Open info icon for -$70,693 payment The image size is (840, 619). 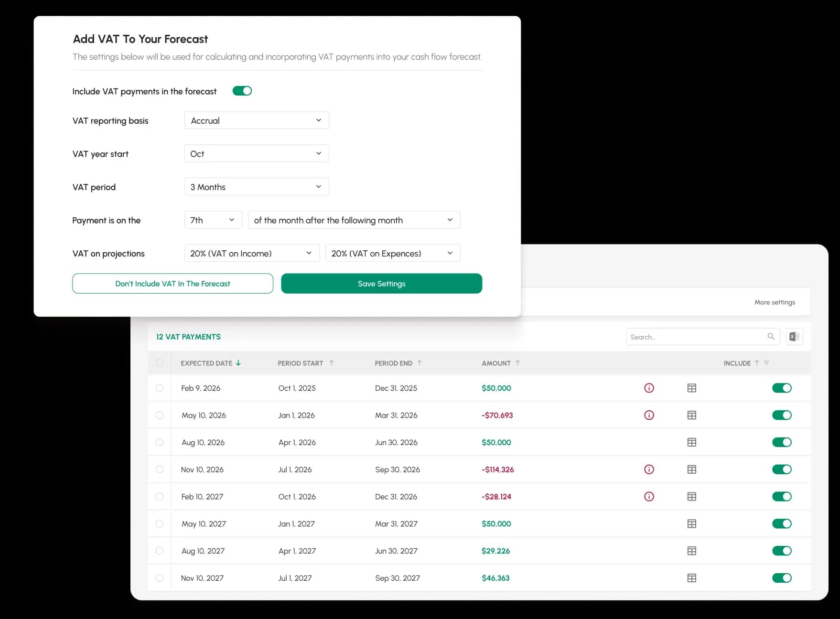coord(649,416)
